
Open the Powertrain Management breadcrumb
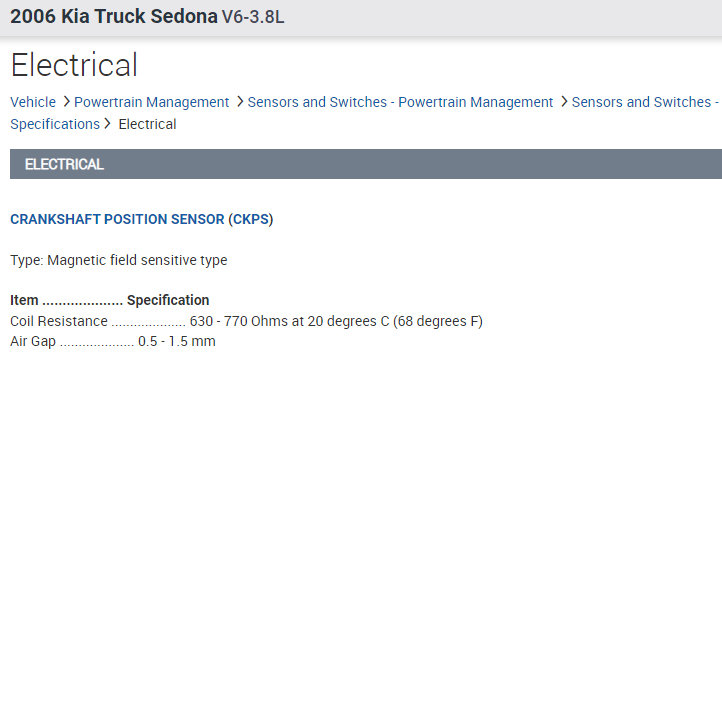point(152,102)
